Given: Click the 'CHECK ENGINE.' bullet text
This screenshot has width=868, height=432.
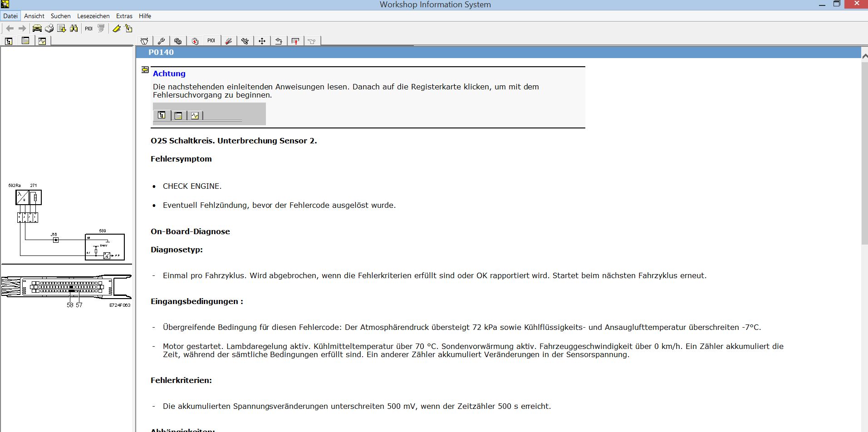Looking at the screenshot, I should pyautogui.click(x=192, y=186).
